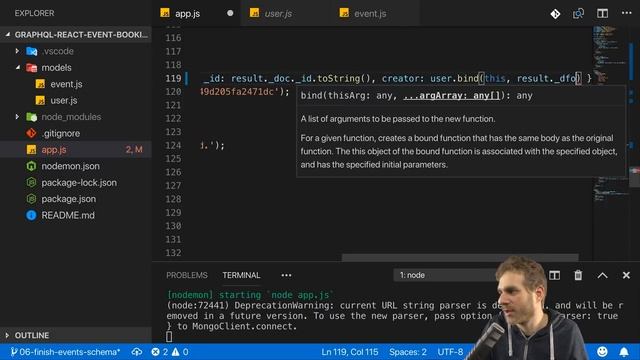This screenshot has width=640, height=360.
Task: Change indentation via 'Spaces: 2'
Action: 408,352
